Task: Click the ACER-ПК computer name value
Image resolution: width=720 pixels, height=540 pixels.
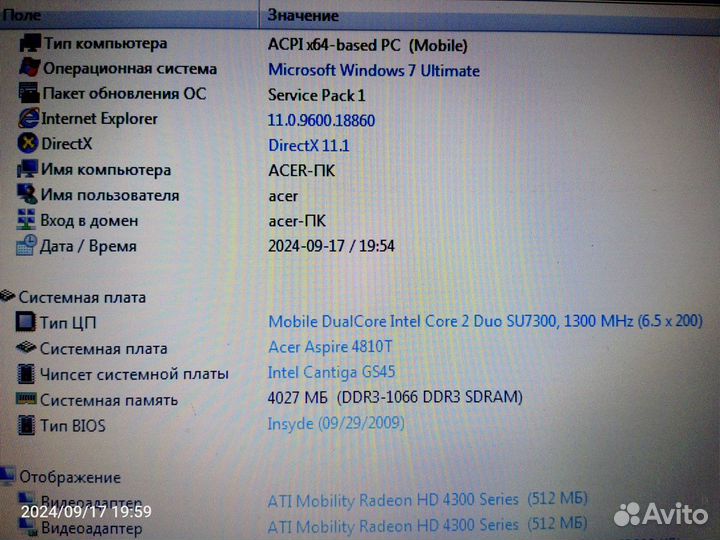Action: (x=302, y=171)
